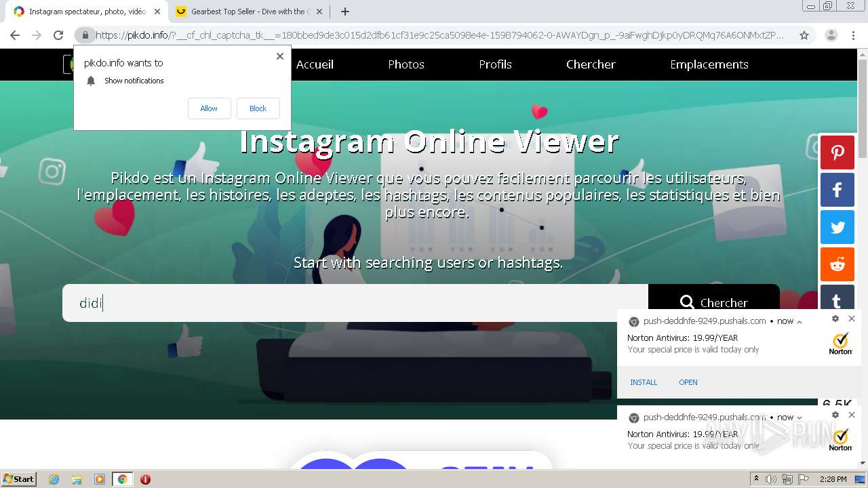Share on Twitter
The image size is (868, 488).
click(x=837, y=227)
